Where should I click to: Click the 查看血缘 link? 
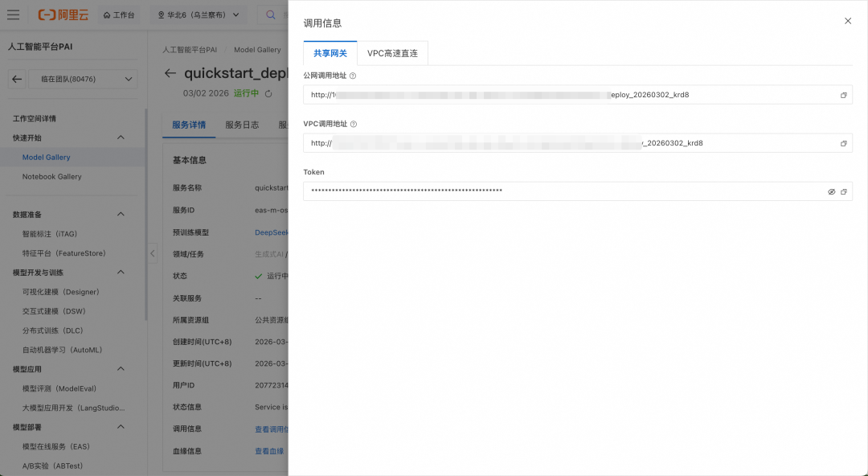coord(269,451)
